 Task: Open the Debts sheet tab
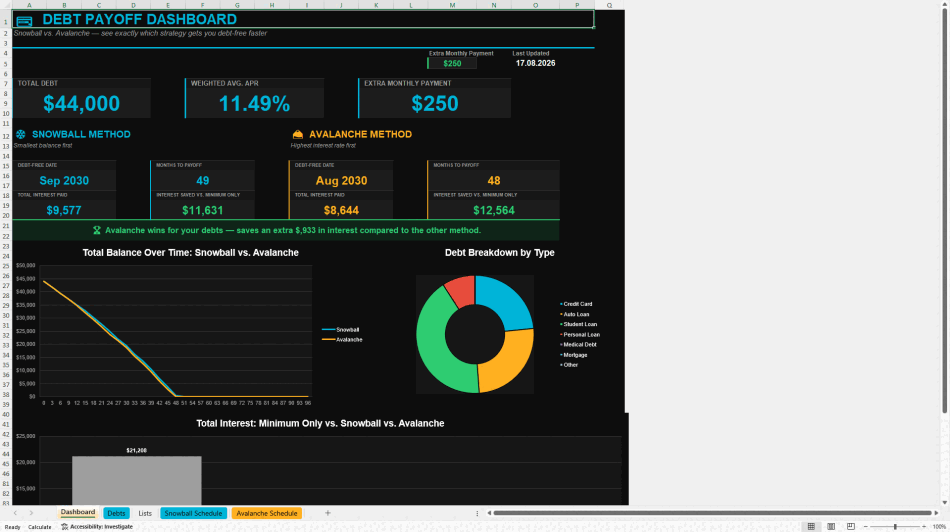coord(116,513)
